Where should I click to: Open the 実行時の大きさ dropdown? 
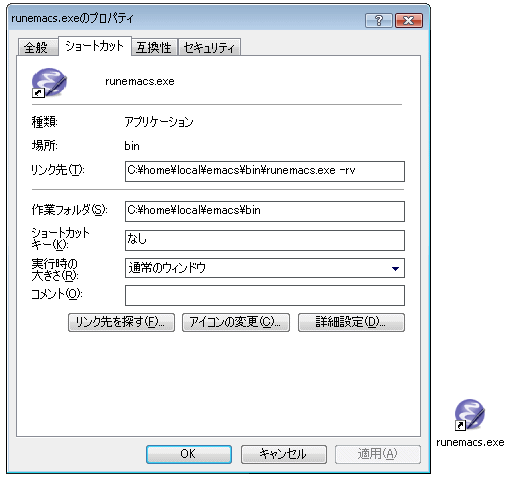click(x=265, y=268)
